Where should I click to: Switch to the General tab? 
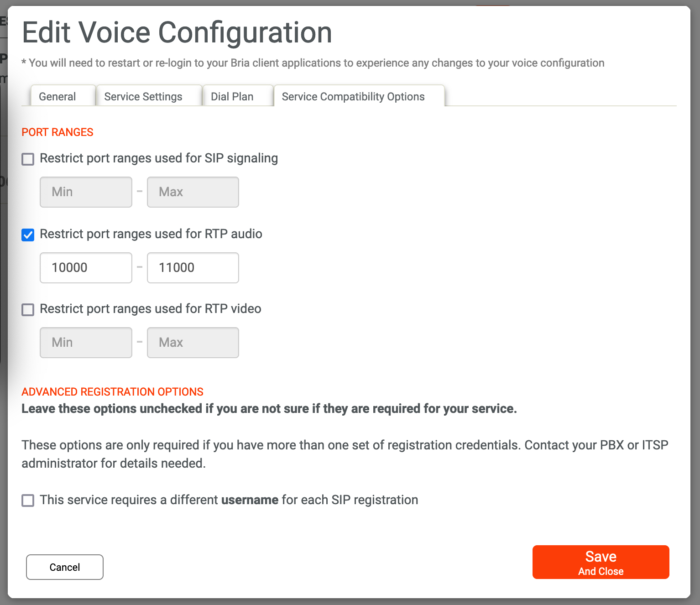[x=58, y=96]
